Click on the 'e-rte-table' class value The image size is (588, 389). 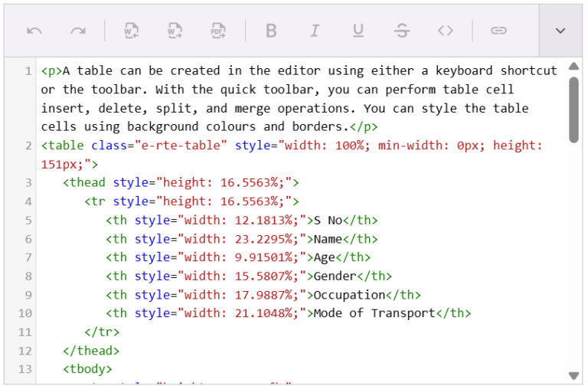click(180, 145)
